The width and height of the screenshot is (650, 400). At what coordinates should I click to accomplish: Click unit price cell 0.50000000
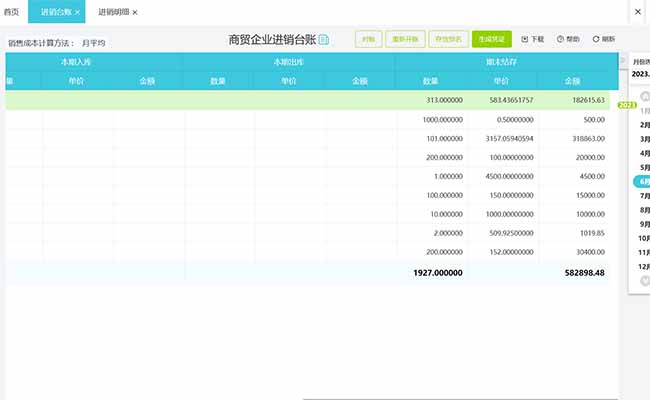pyautogui.click(x=515, y=120)
